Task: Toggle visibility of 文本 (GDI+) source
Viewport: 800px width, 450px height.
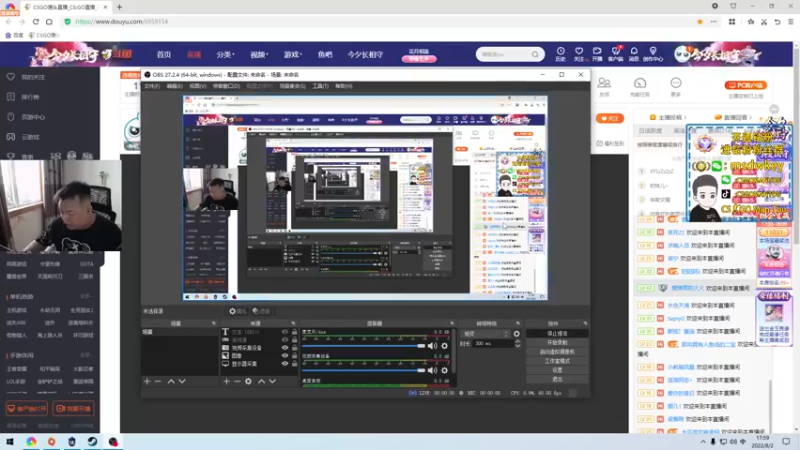Action: [x=285, y=332]
